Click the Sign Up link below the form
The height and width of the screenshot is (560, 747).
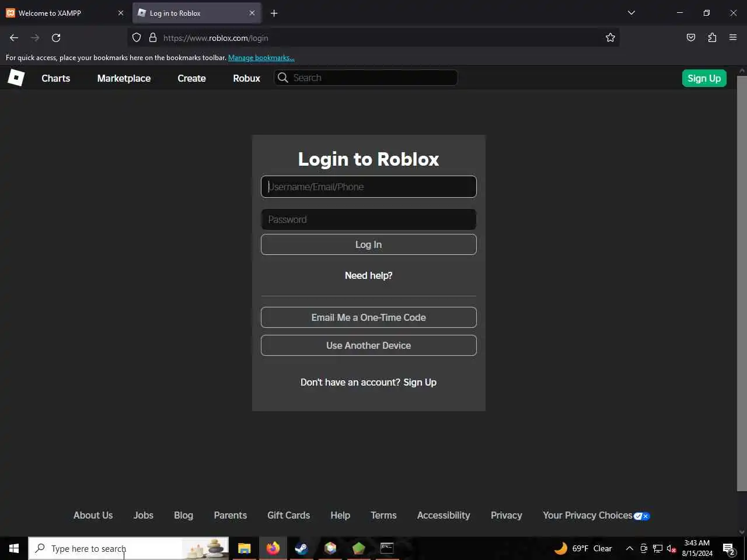point(420,382)
